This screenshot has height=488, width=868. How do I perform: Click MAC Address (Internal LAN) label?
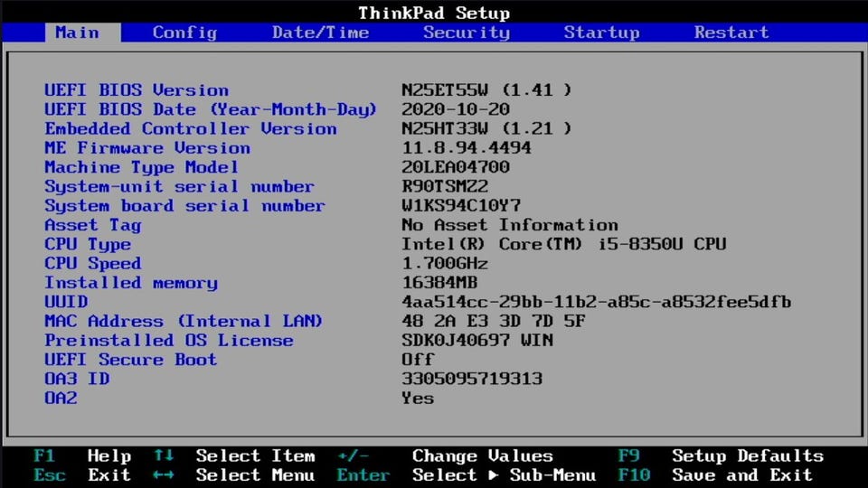[x=184, y=321]
